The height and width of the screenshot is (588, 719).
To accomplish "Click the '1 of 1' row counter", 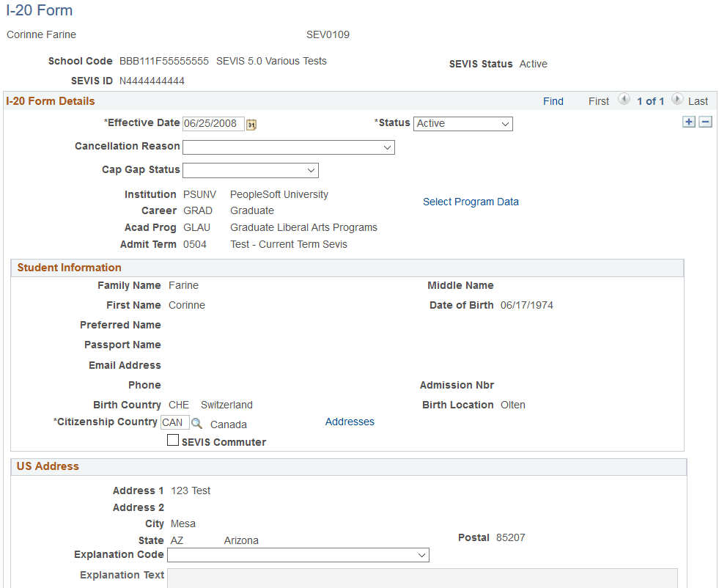I will [650, 101].
